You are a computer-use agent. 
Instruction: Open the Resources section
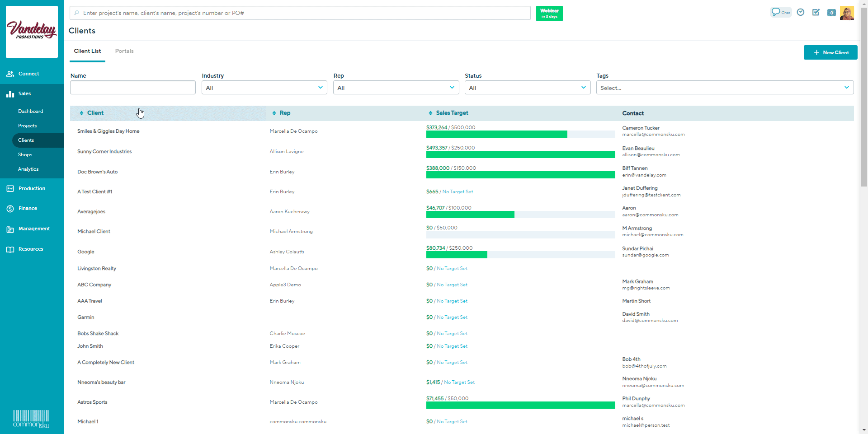coord(30,249)
